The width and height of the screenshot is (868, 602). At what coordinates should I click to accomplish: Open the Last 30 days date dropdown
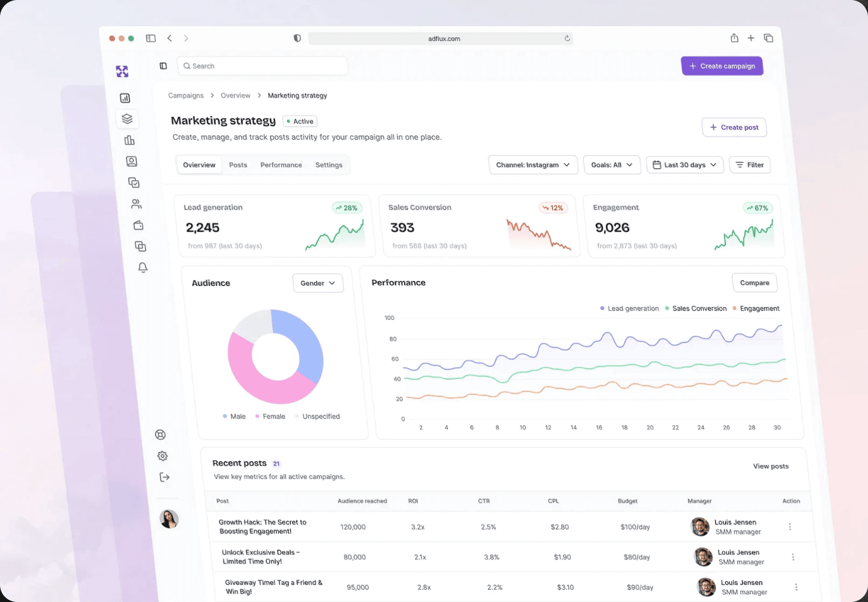click(685, 165)
